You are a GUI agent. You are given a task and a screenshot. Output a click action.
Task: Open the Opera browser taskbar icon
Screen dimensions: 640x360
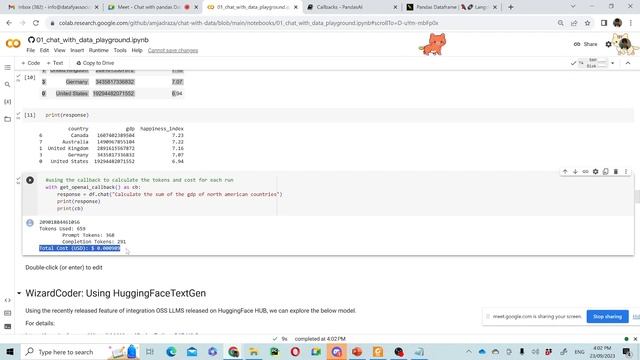click(295, 351)
